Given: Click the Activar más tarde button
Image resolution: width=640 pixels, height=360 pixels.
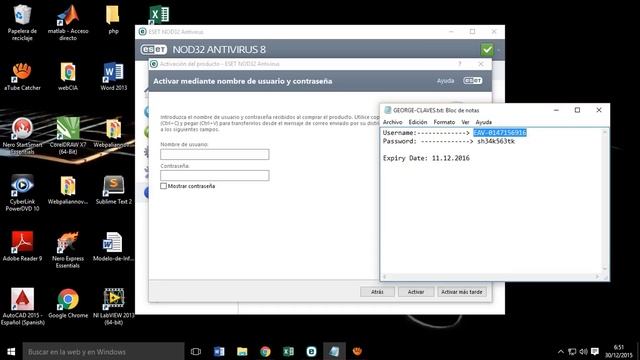Looking at the screenshot, I should click(x=462, y=292).
